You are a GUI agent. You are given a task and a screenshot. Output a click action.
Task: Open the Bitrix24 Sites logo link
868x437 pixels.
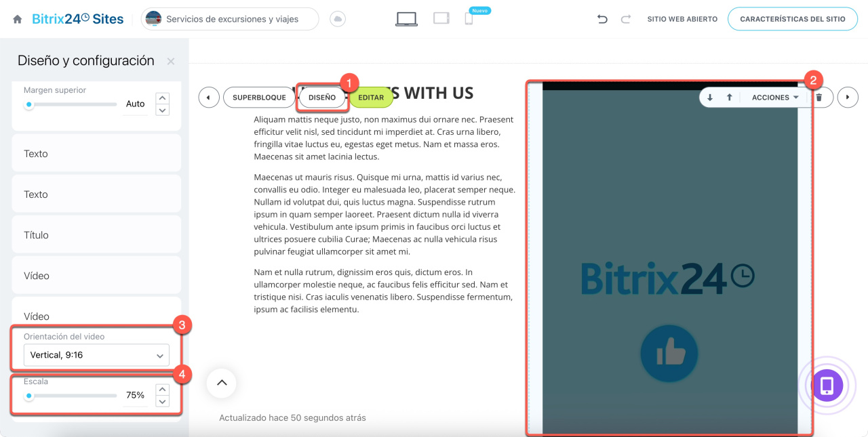[78, 19]
